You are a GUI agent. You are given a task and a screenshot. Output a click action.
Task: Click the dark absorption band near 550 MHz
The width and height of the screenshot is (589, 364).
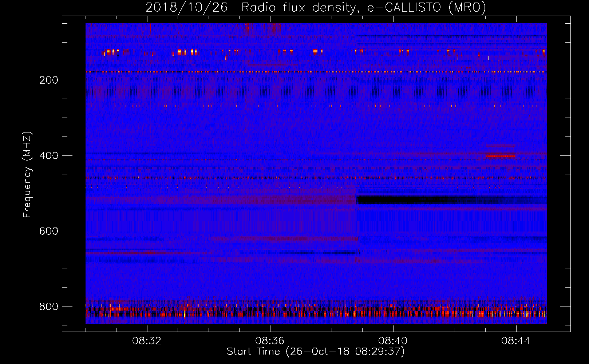(x=451, y=200)
